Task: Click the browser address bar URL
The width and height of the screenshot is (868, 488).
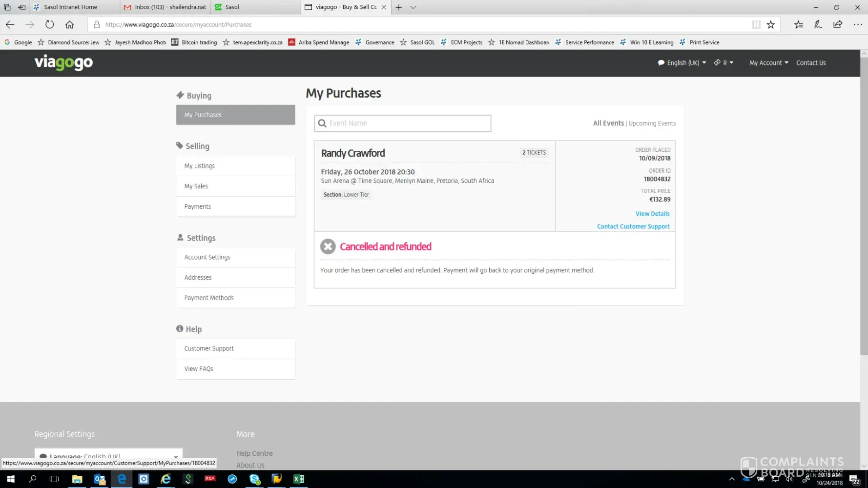Action: (x=178, y=24)
